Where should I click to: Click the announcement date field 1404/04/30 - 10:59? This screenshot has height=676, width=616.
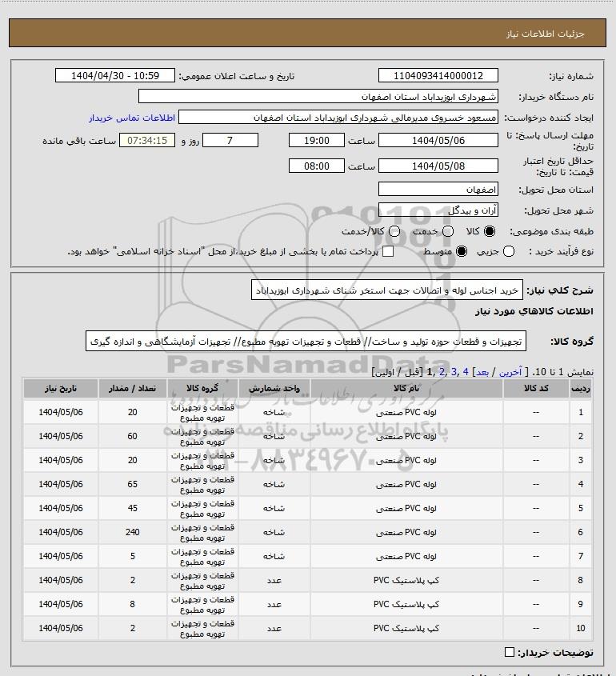115,75
